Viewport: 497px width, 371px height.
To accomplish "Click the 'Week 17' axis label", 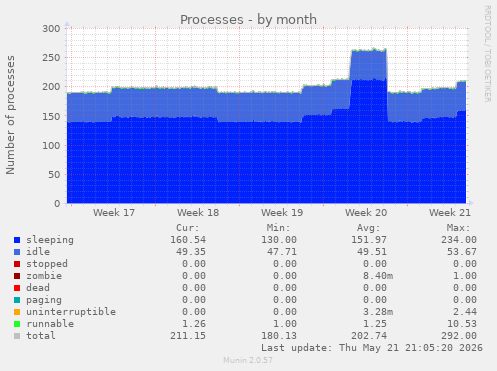I will [114, 213].
